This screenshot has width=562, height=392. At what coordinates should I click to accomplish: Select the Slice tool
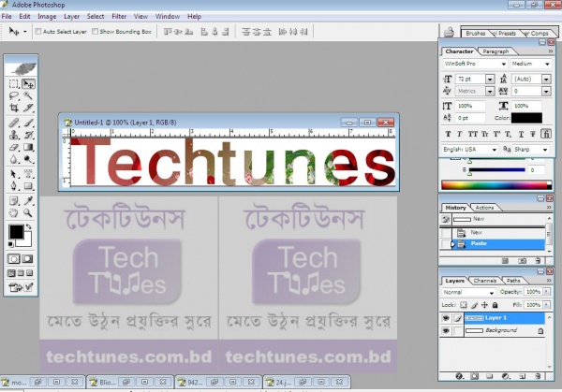28,108
